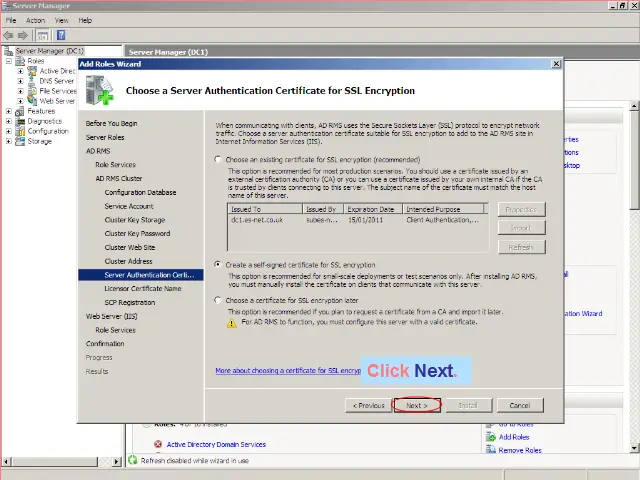Click the Add Roles icon in background pane
Screen dimensions: 640x480
pyautogui.click(x=491, y=437)
